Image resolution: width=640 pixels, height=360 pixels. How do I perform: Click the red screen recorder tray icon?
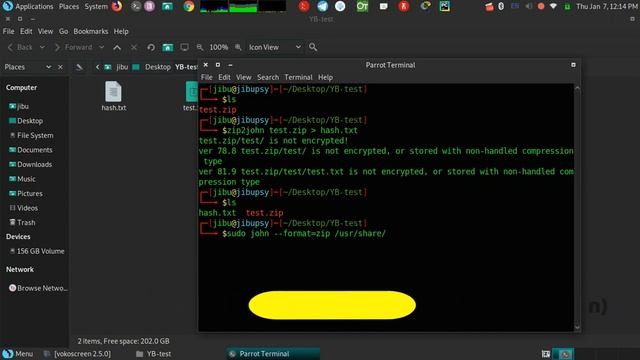pos(541,7)
